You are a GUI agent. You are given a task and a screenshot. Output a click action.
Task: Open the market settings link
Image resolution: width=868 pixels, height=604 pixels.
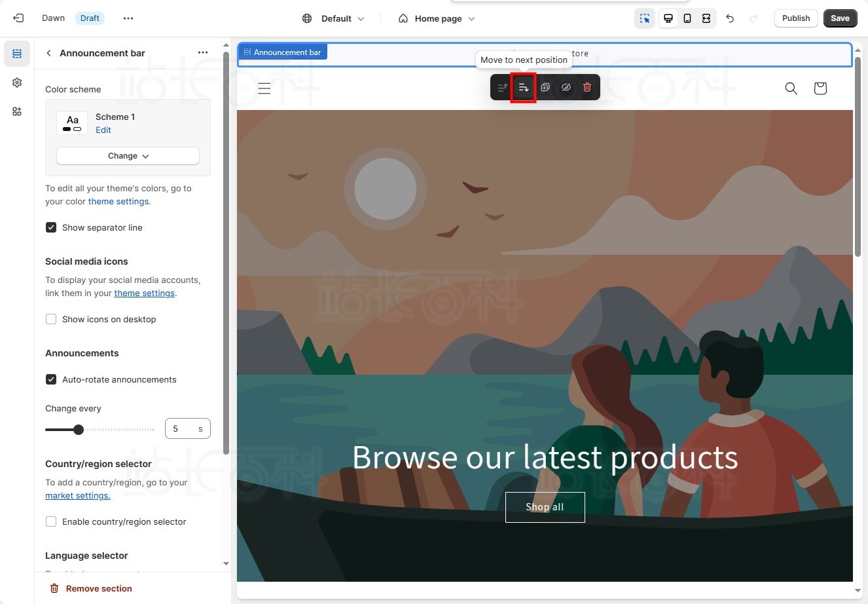pos(77,495)
